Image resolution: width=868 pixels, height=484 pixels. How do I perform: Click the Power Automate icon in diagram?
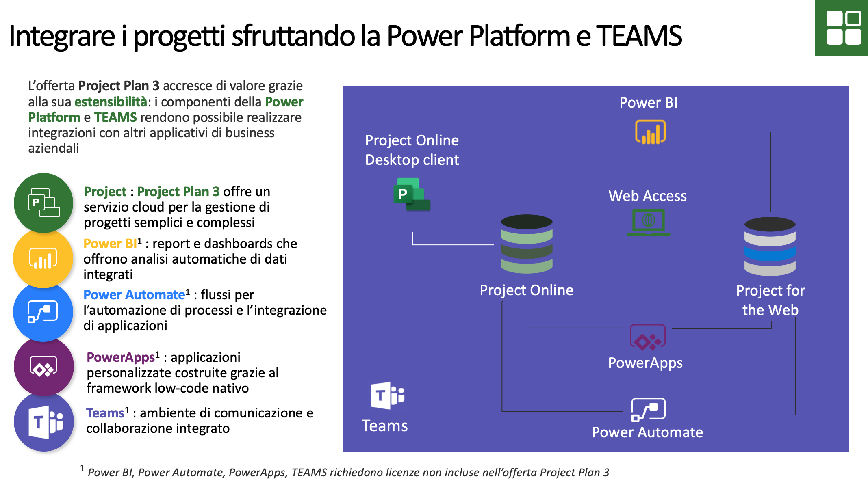tap(648, 410)
